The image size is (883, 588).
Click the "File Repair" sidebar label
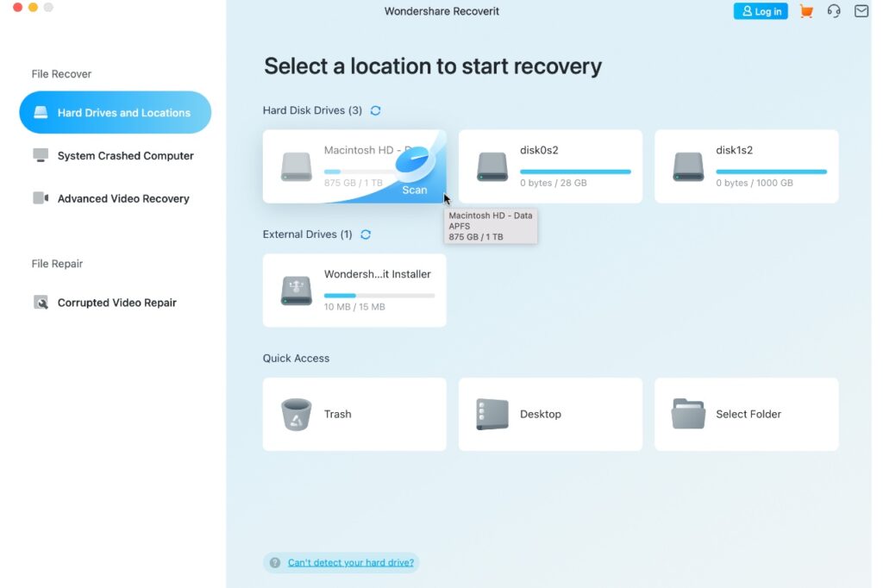[x=57, y=264]
